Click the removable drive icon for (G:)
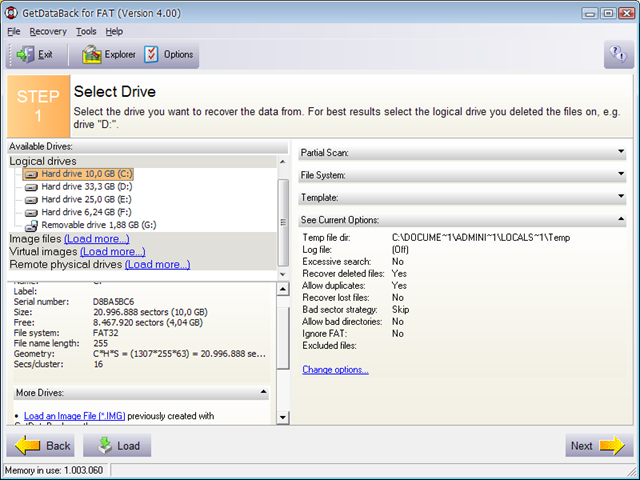This screenshot has height=480, width=640. click(x=31, y=225)
